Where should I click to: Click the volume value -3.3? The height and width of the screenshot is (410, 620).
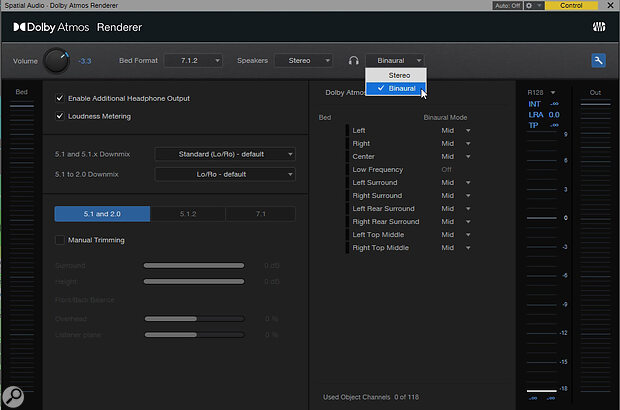point(85,61)
